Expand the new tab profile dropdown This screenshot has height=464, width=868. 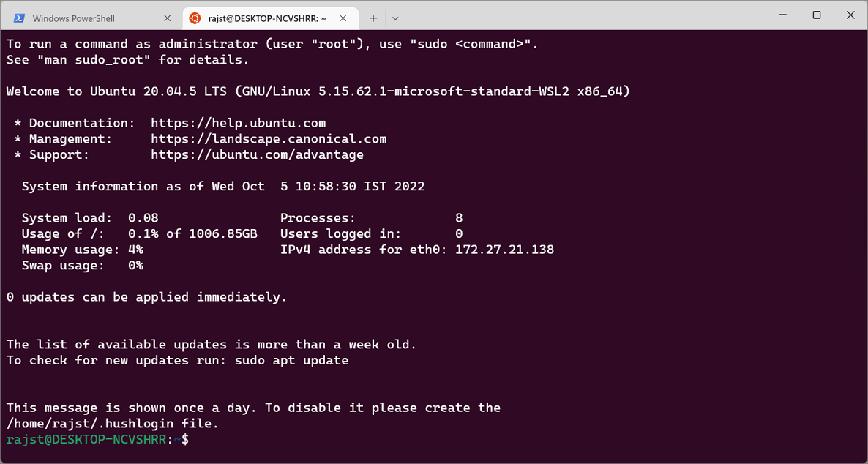click(x=395, y=18)
